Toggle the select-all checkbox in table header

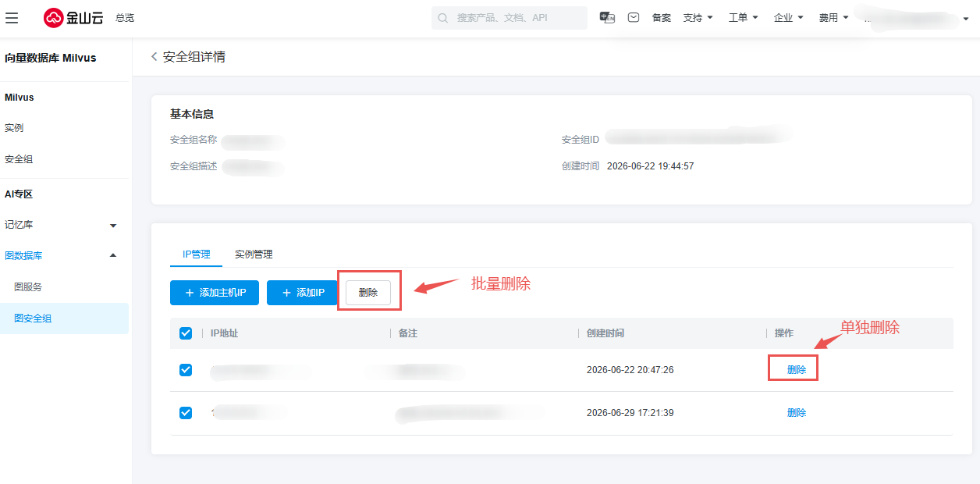186,333
